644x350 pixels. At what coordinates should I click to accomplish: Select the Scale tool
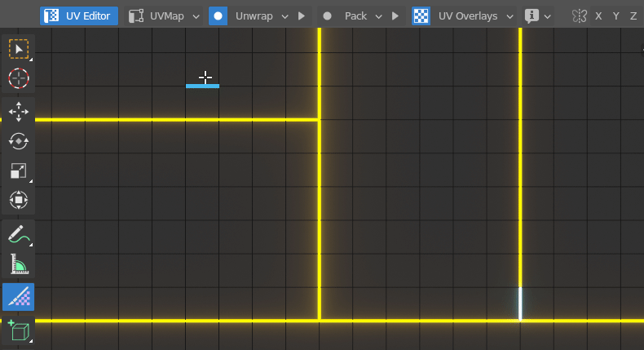coord(19,171)
